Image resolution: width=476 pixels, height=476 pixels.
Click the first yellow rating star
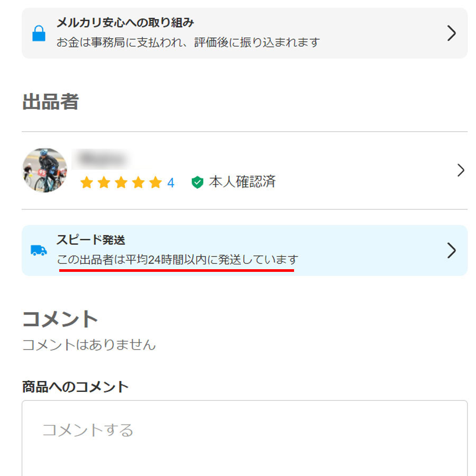[x=87, y=182]
